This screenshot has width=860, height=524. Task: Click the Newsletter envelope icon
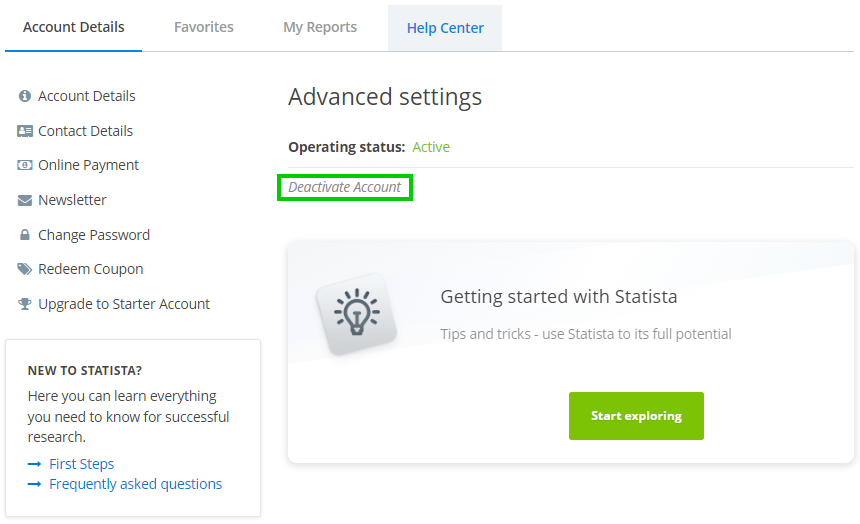pos(25,200)
